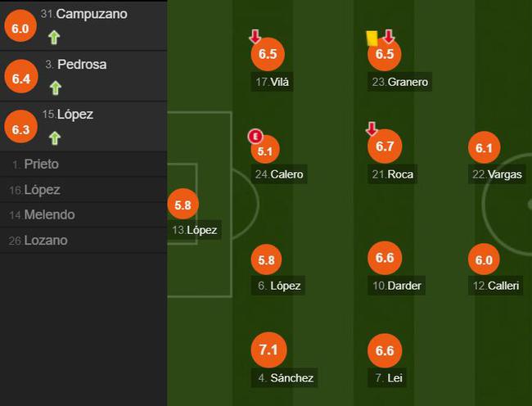Select Prieto from the bench list
Viewport: 532px width, 406px height.
pos(41,164)
